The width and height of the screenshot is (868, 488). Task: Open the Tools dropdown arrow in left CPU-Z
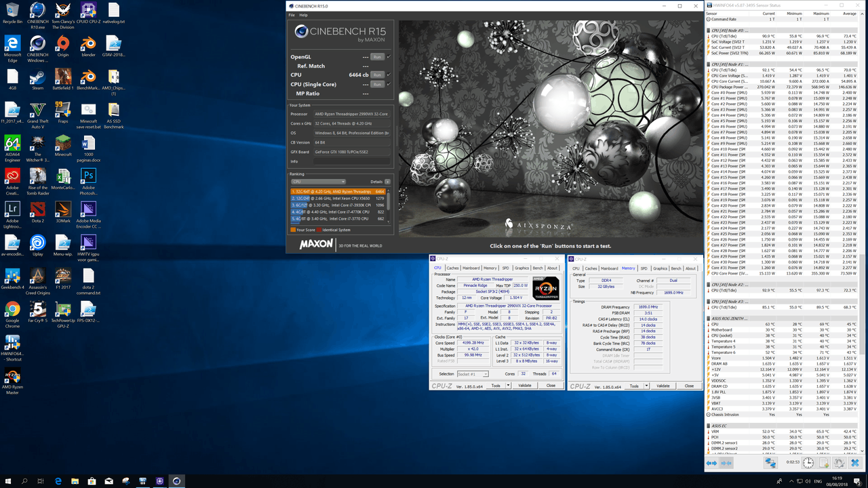[509, 386]
